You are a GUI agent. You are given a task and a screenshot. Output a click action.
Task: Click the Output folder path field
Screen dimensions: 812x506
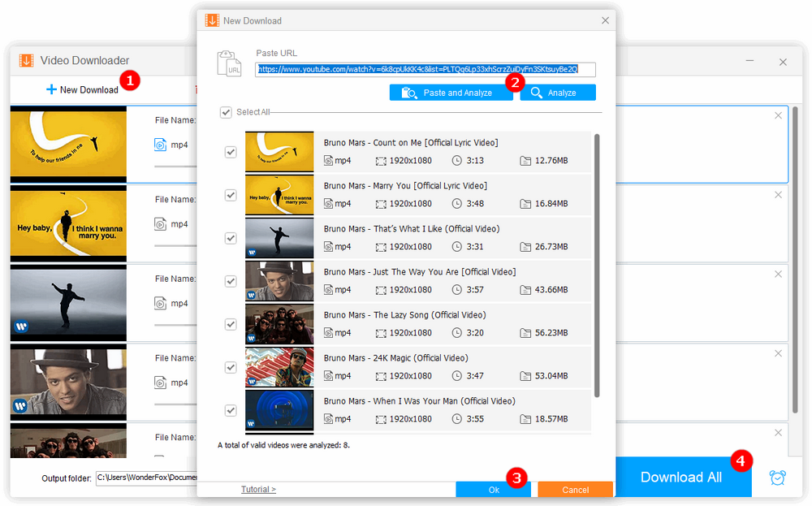tap(146, 478)
